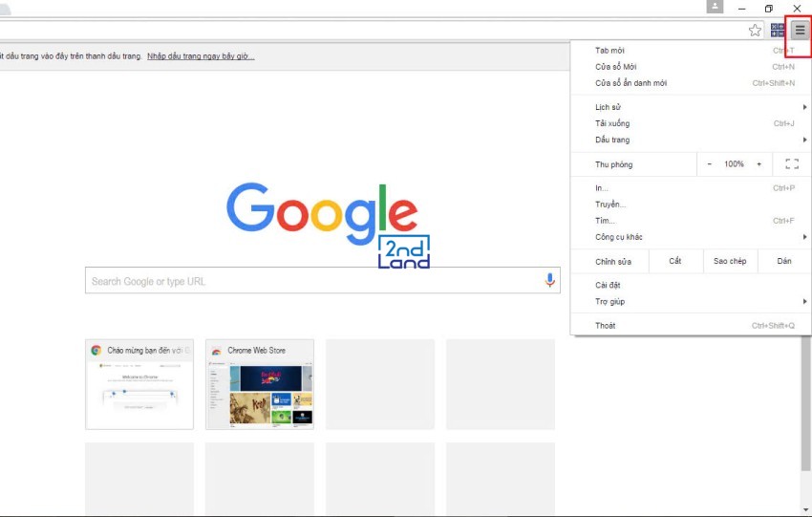
Task: Click the blue extension icon beside the star
Action: 778,30
